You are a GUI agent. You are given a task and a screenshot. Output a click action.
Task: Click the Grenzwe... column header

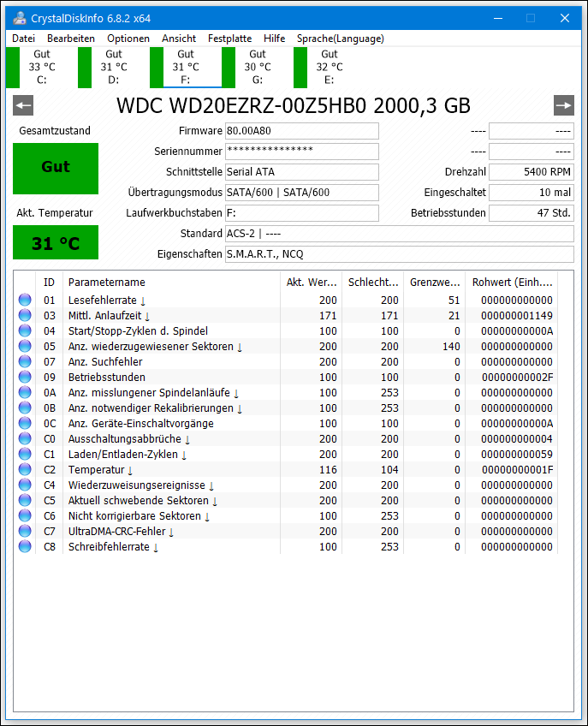434,282
